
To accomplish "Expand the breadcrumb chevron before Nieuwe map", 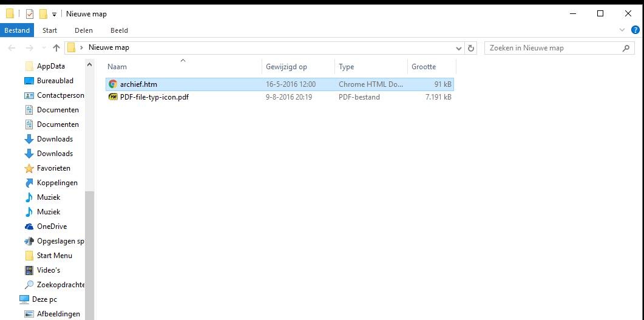I will (x=82, y=47).
